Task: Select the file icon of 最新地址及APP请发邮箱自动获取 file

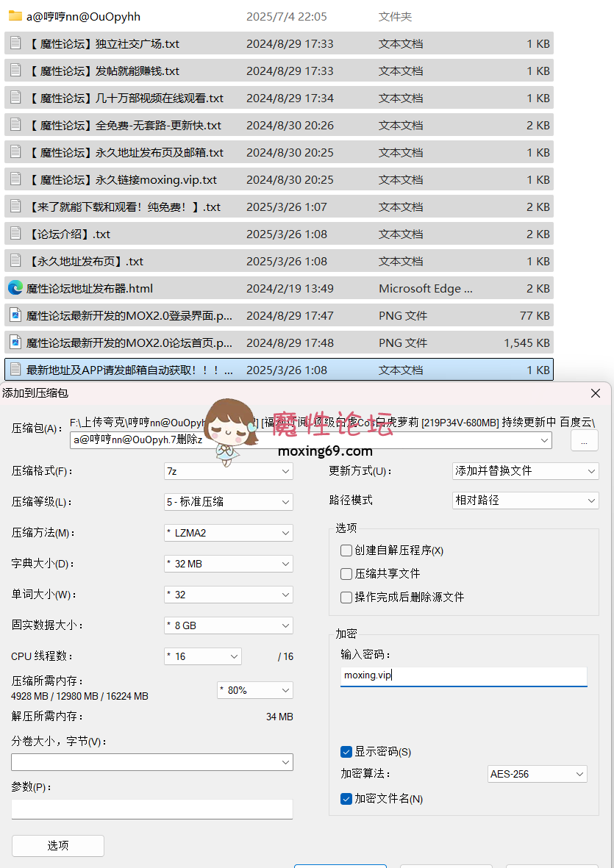Action: click(15, 370)
